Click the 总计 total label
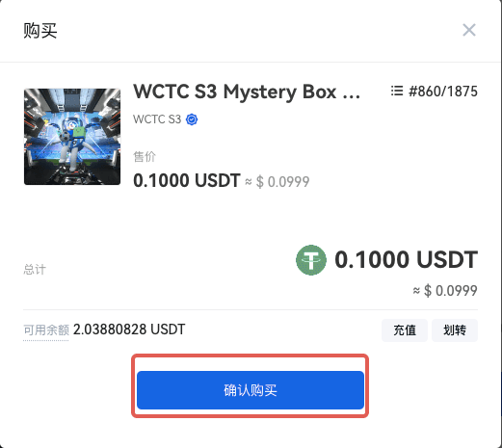This screenshot has height=448, width=502. (35, 269)
